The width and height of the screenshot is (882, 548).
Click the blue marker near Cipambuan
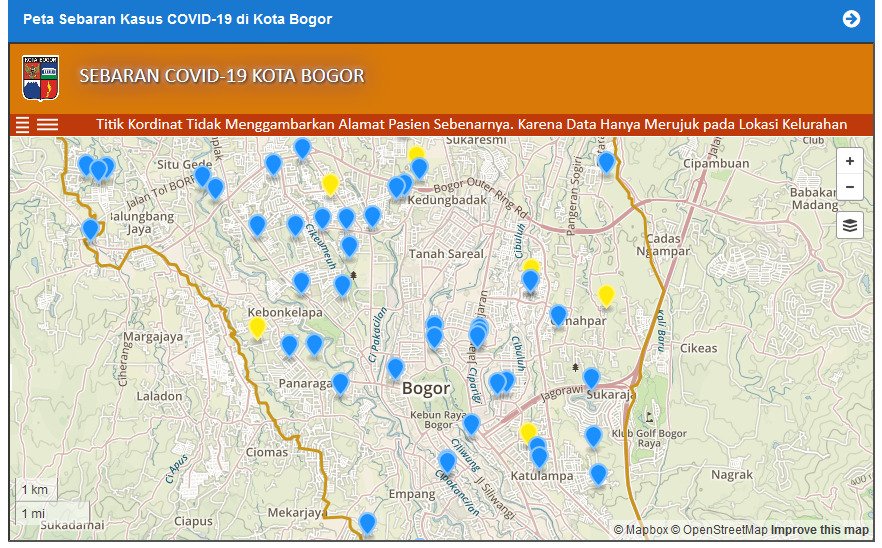606,162
